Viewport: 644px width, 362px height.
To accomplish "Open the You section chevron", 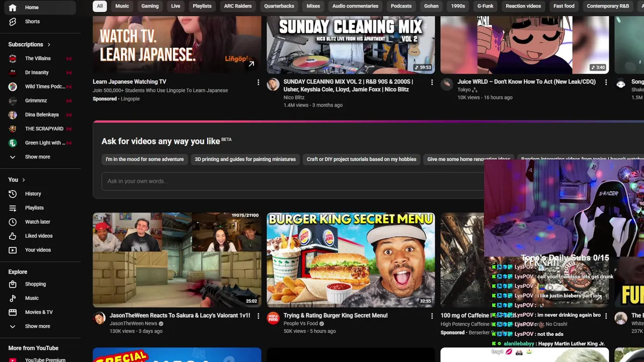I will [x=23, y=180].
